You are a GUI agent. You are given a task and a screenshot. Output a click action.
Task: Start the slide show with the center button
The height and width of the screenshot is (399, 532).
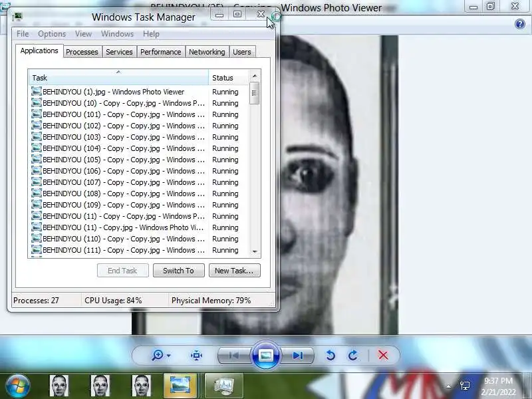coord(266,355)
